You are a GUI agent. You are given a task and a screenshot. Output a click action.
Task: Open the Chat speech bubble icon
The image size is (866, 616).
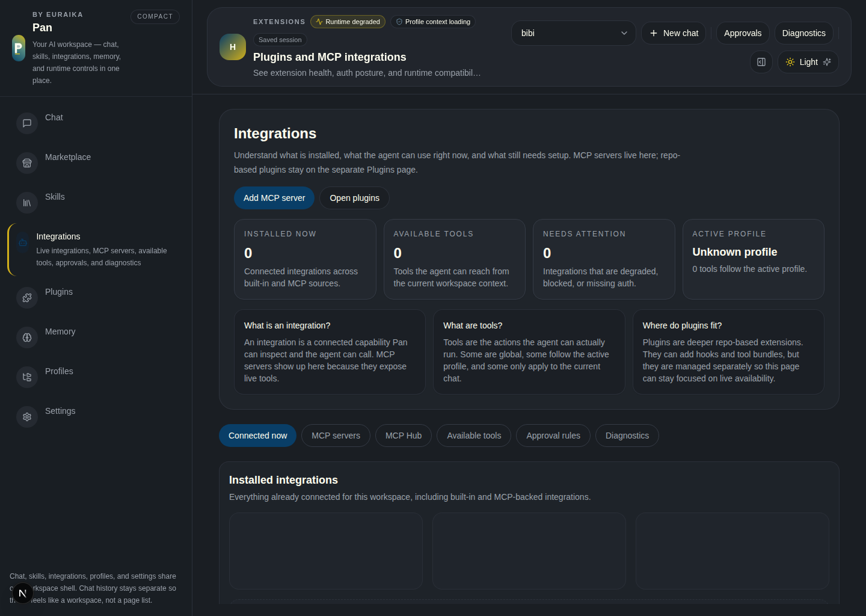[x=27, y=123]
